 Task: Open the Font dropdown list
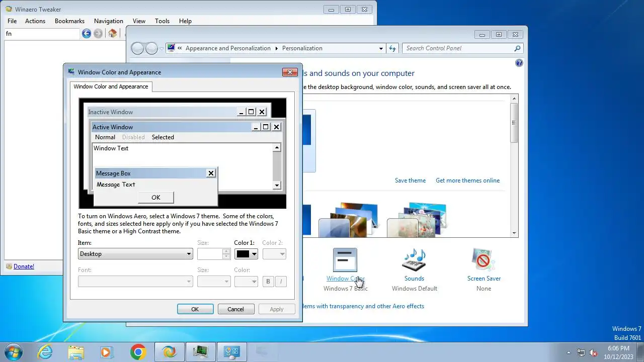pos(135,282)
